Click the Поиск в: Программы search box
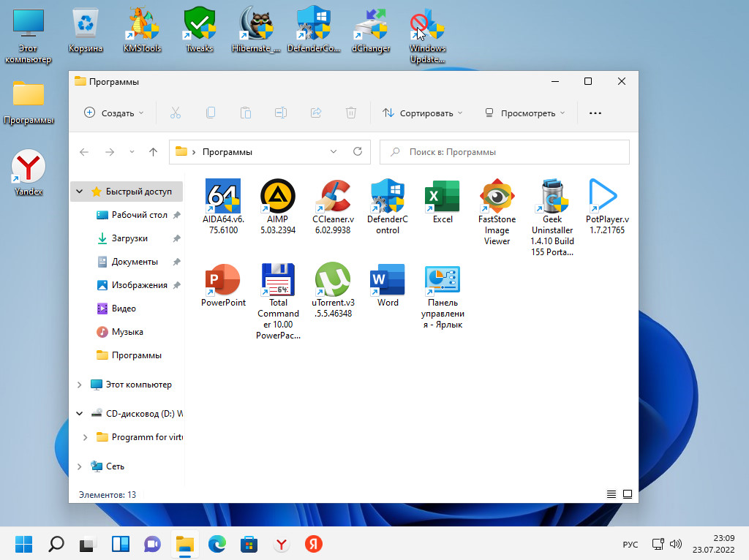This screenshot has width=749, height=560. tap(505, 152)
